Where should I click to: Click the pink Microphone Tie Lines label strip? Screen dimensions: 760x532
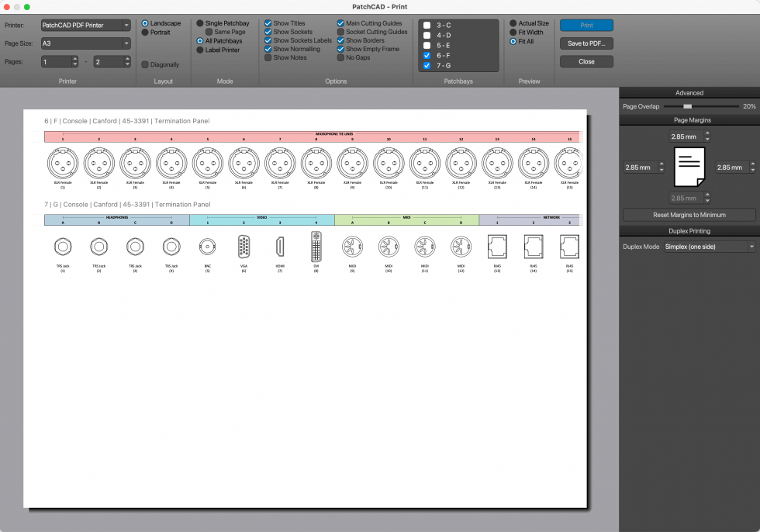313,136
